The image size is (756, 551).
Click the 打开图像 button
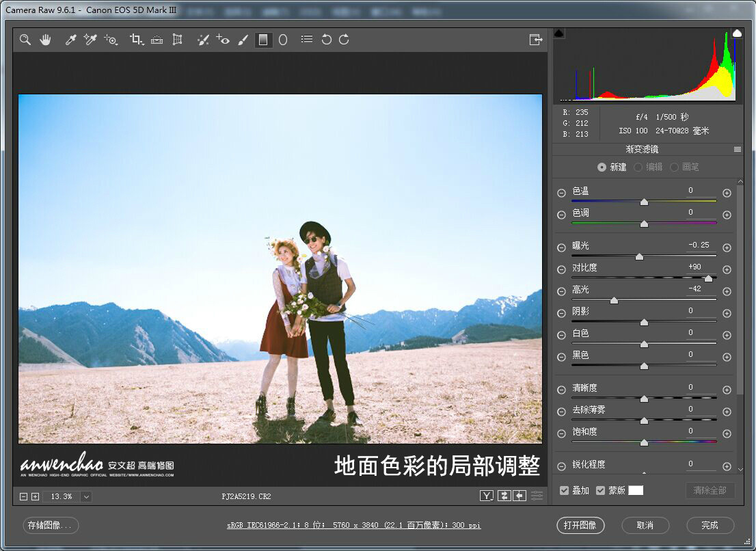point(580,525)
